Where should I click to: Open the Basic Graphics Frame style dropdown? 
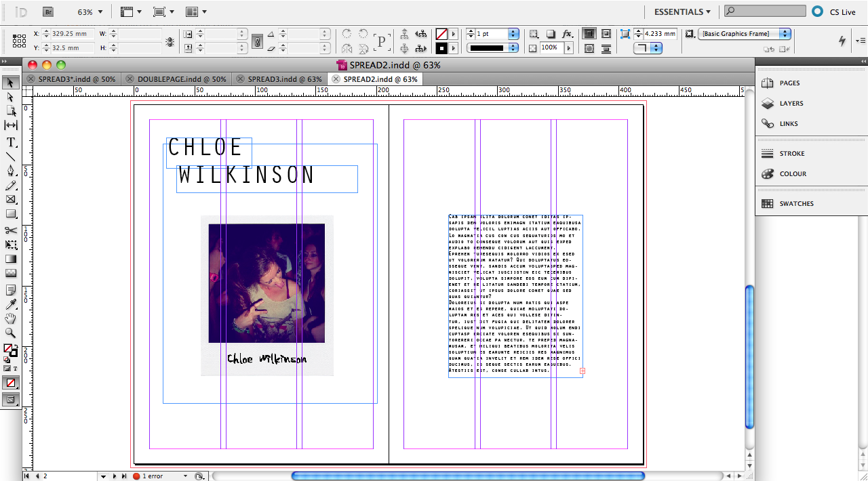coord(785,33)
